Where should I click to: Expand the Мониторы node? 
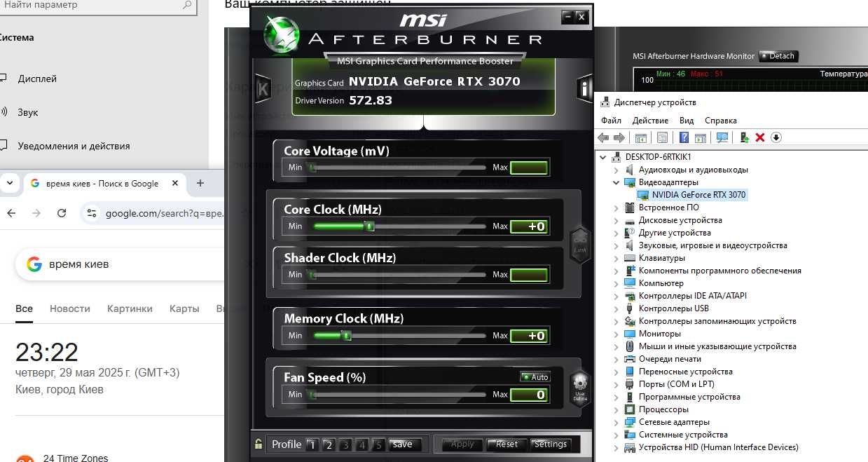coord(616,334)
